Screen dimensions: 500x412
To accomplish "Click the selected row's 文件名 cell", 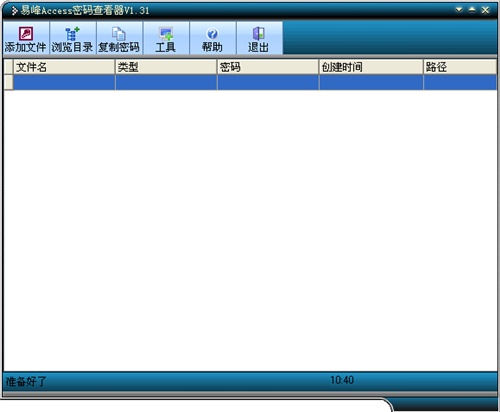I will click(64, 82).
